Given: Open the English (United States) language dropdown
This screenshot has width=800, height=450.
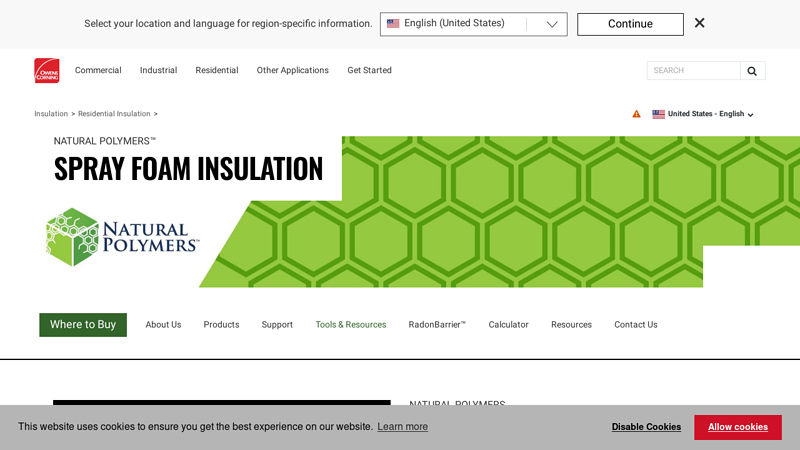Looking at the screenshot, I should click(473, 24).
